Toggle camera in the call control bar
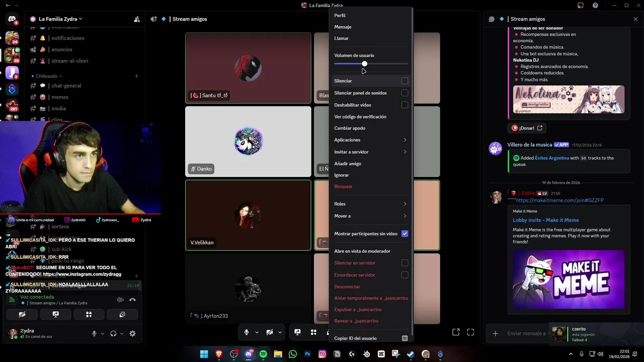Screen dimensions: 644x362 click(x=270, y=332)
